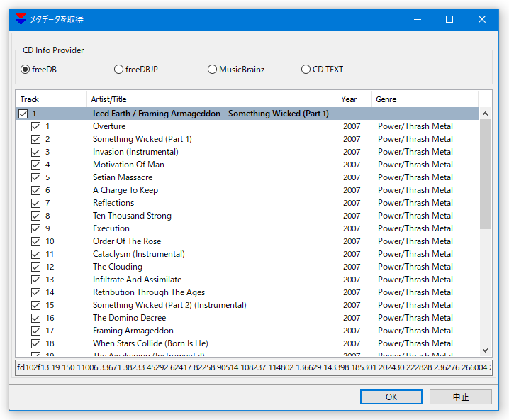Viewport: 509px width, 420px height.
Task: Toggle the Execution track checkbox
Action: (35, 228)
